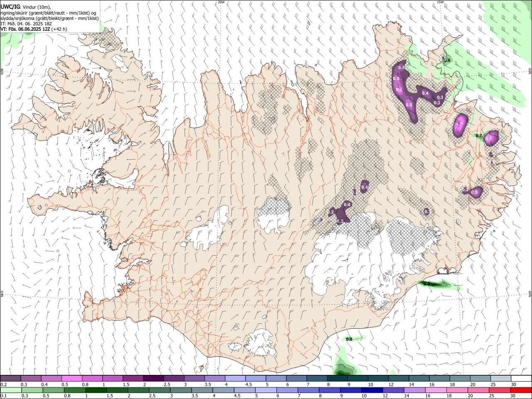Select the light violet lower swatch above 14
The image size is (532, 399).
414,390
